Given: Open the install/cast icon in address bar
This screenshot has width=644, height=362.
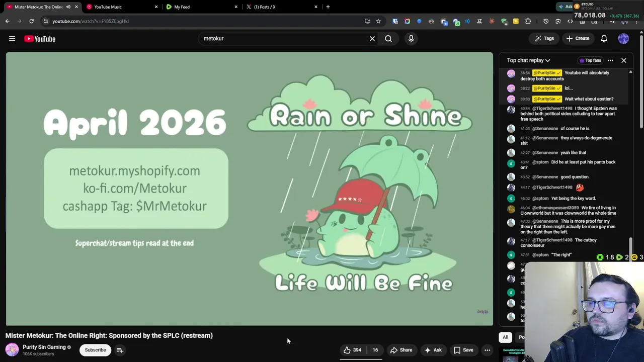Looking at the screenshot, I should (x=367, y=21).
